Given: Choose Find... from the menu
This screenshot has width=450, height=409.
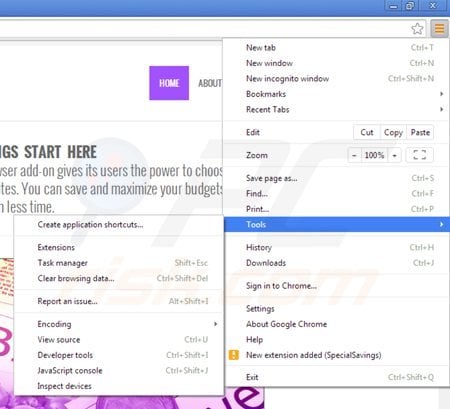Looking at the screenshot, I should (x=337, y=194).
